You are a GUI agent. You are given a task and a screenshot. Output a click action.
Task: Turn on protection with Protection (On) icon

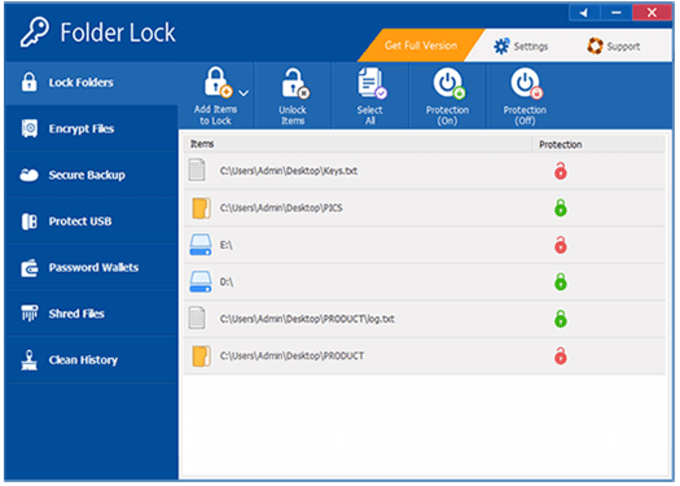point(446,84)
